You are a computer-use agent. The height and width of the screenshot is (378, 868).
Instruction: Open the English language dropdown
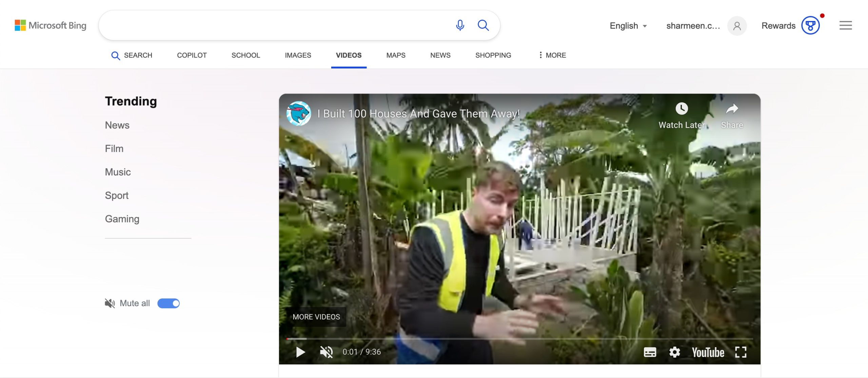[x=628, y=26]
